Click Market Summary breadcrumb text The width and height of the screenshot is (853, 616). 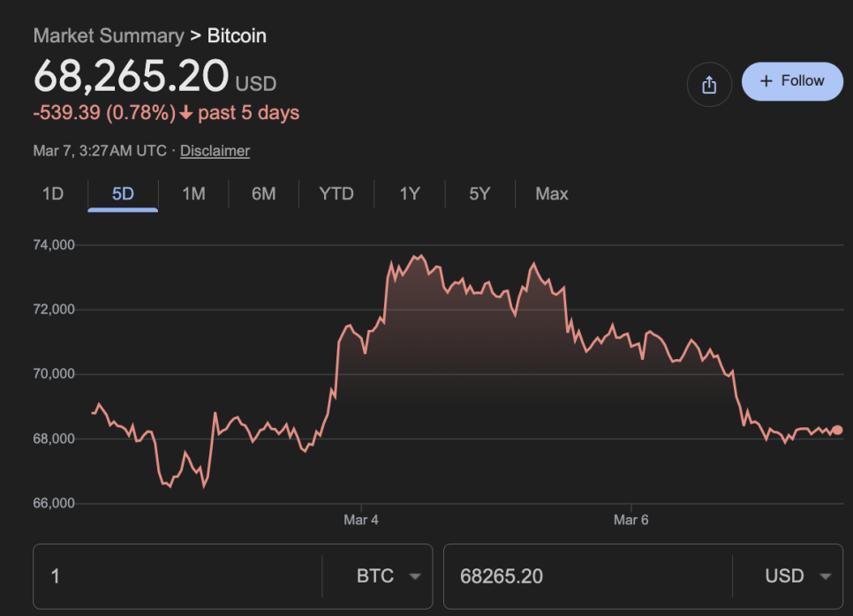(109, 36)
